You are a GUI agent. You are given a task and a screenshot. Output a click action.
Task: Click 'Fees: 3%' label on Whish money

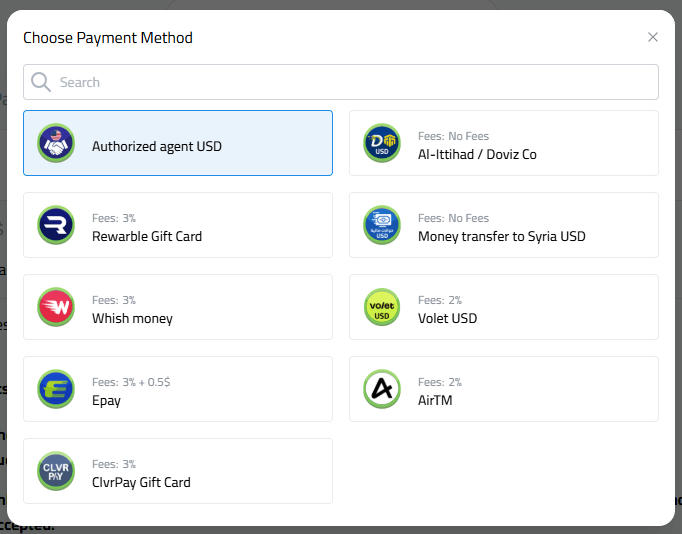click(x=114, y=300)
